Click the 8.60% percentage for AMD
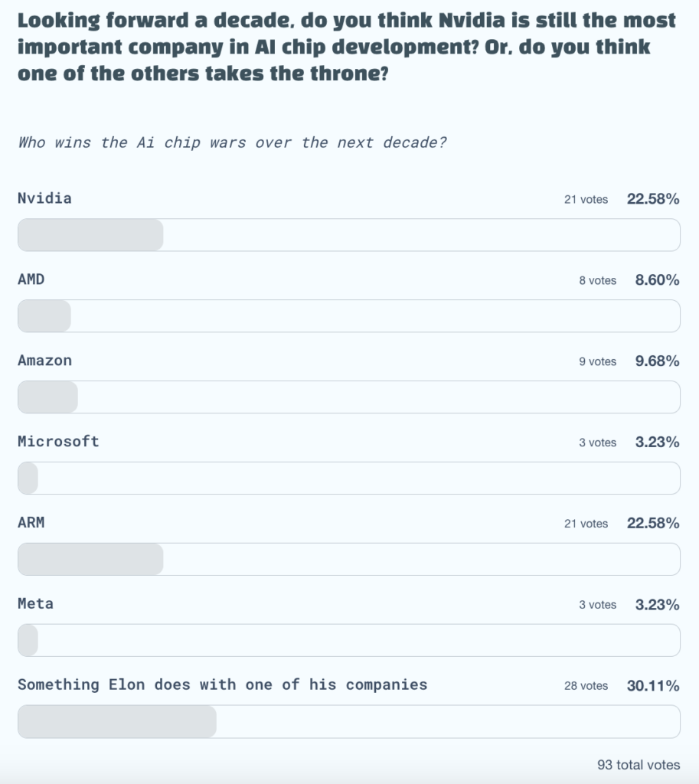Image resolution: width=699 pixels, height=784 pixels. pos(657,280)
